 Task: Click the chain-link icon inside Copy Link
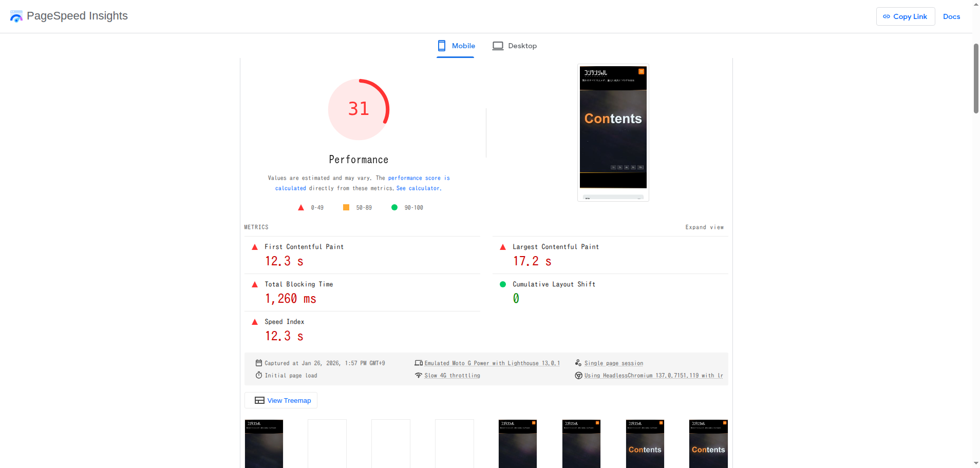pos(886,16)
